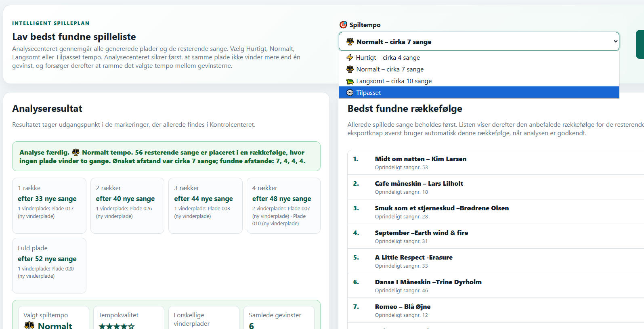Select song 'A Little Respect -Erasure'
This screenshot has width=644, height=329.
click(x=414, y=258)
